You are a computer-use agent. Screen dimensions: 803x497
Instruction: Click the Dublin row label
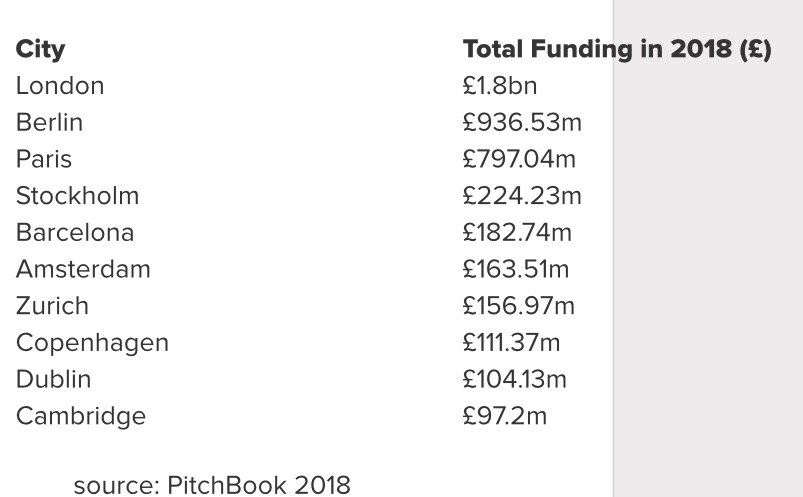point(53,379)
